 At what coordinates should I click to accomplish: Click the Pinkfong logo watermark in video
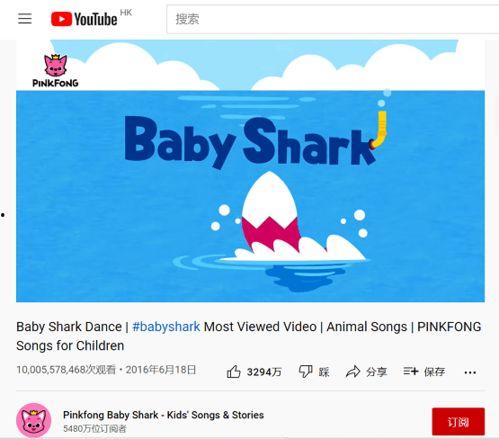point(55,71)
